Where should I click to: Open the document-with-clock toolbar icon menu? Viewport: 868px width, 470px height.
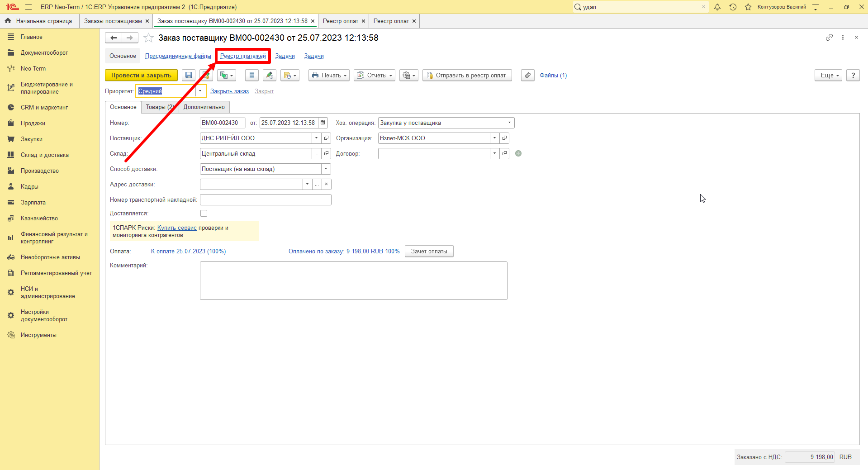(290, 76)
